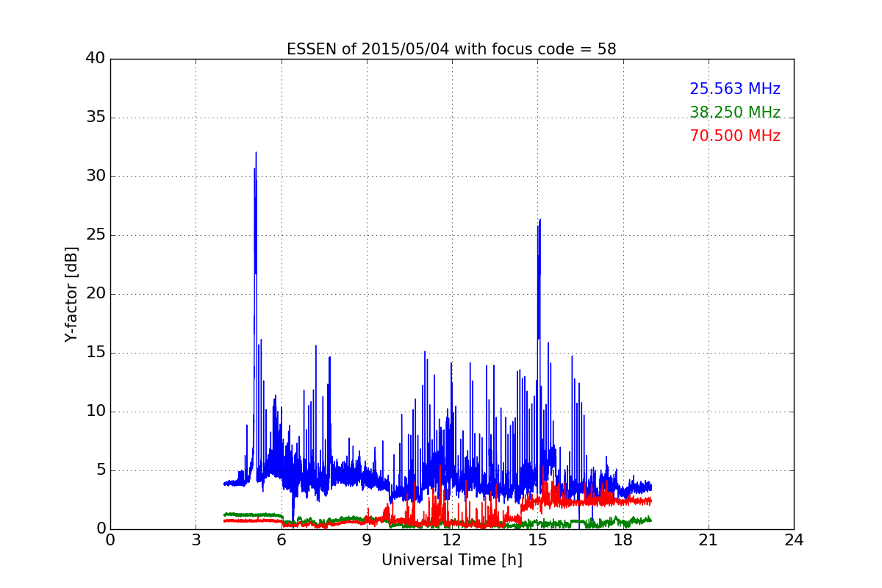The width and height of the screenshot is (882, 588).
Task: Click the y-axis tick label 35
Action: click(96, 118)
